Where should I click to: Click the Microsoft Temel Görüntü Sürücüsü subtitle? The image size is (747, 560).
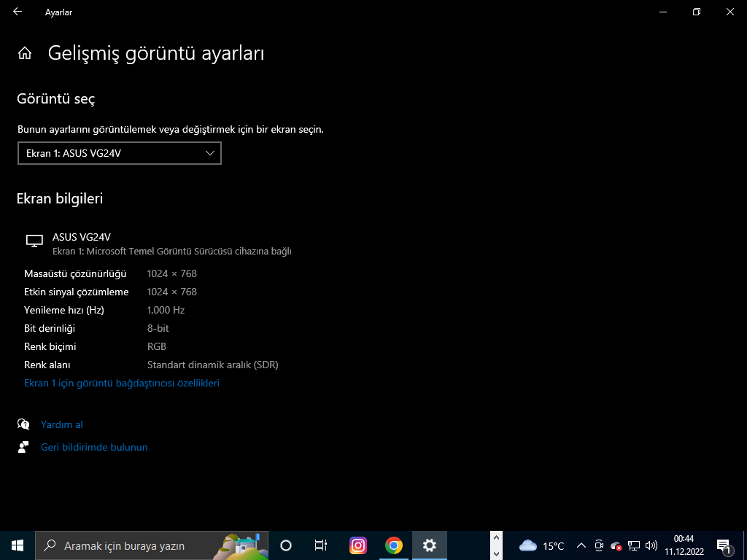click(x=172, y=251)
